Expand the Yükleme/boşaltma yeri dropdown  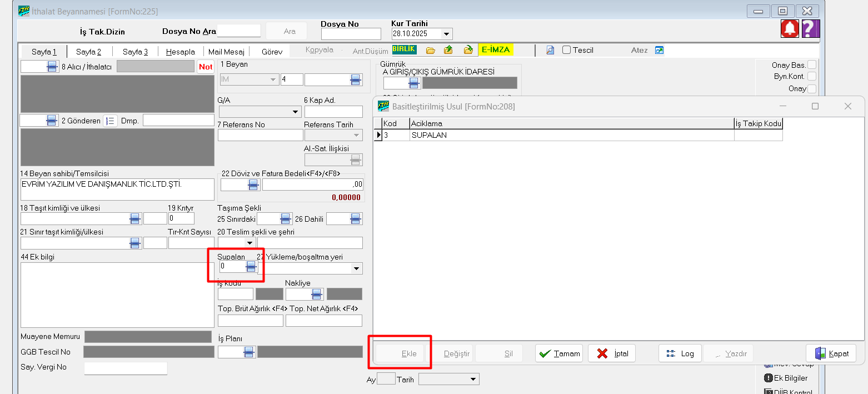coord(356,269)
